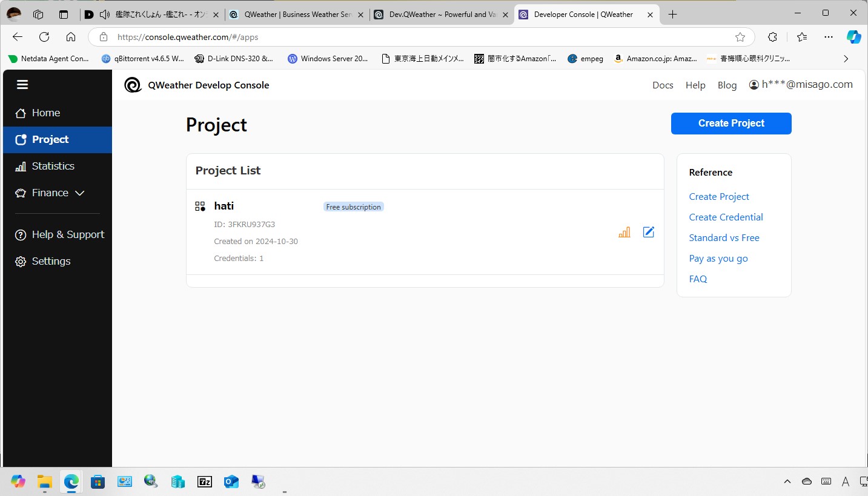Open Help & Support in sidebar
The height and width of the screenshot is (496, 868).
coord(58,234)
